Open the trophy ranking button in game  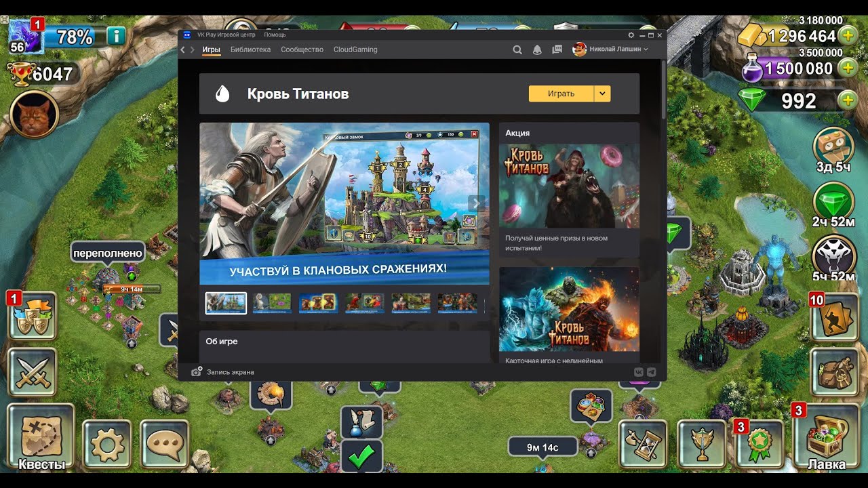click(701, 444)
